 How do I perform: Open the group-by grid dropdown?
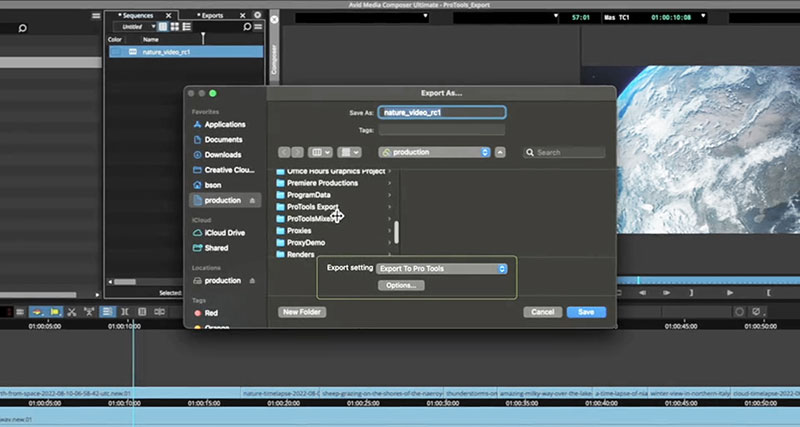coord(349,153)
